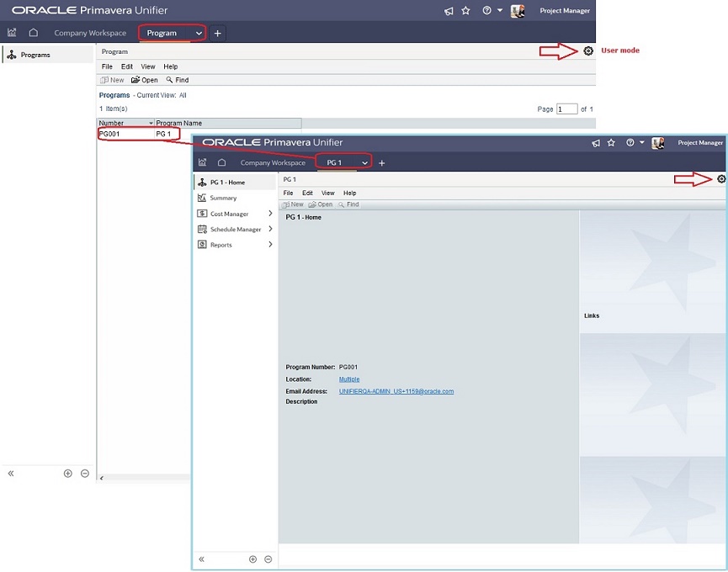Open the announcements megaphone in the PG 1 window
728x572 pixels.
point(596,143)
